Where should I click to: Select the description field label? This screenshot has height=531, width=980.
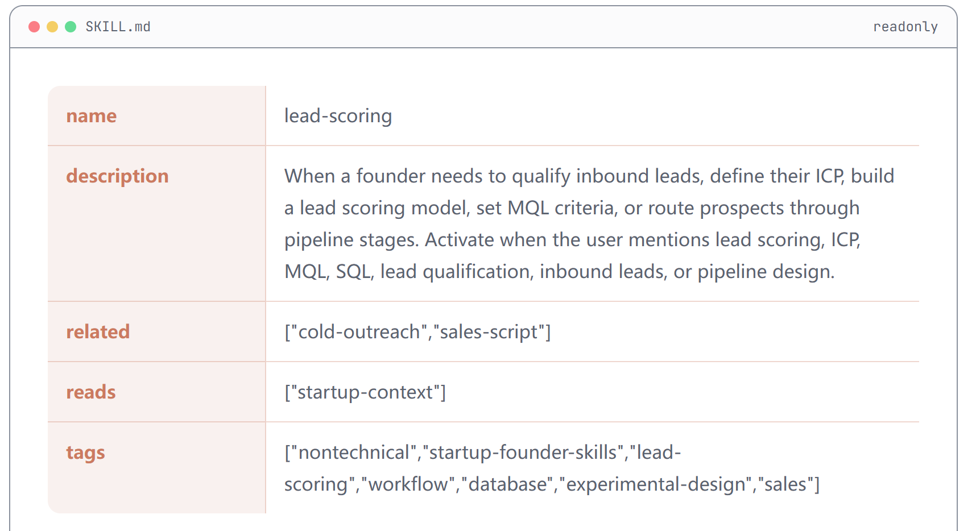[x=117, y=176]
